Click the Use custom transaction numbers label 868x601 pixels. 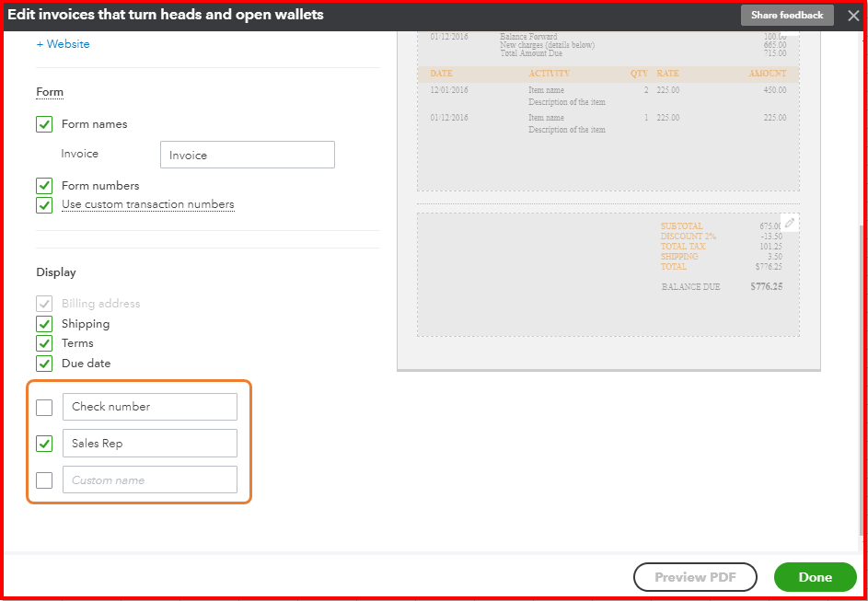coord(148,204)
